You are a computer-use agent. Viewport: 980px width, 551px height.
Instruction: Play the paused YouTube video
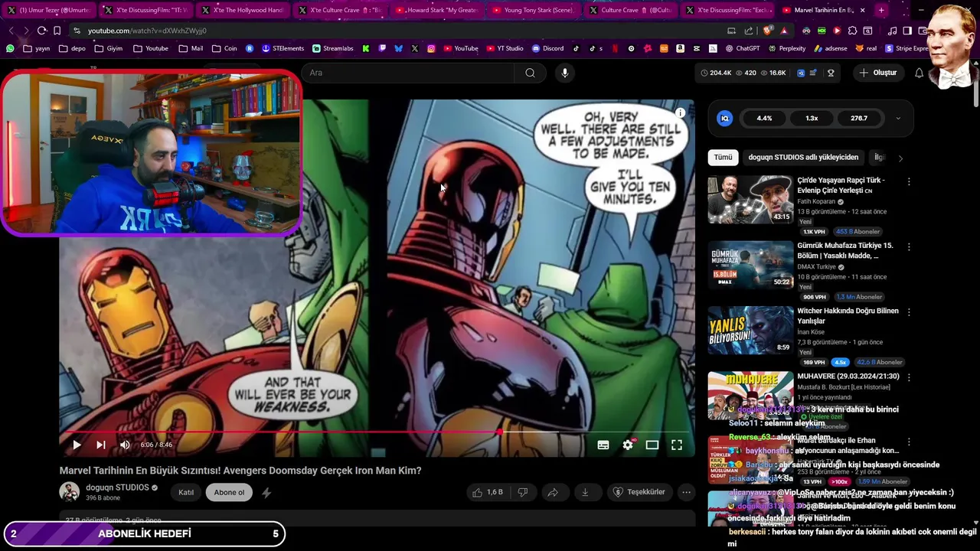(77, 445)
